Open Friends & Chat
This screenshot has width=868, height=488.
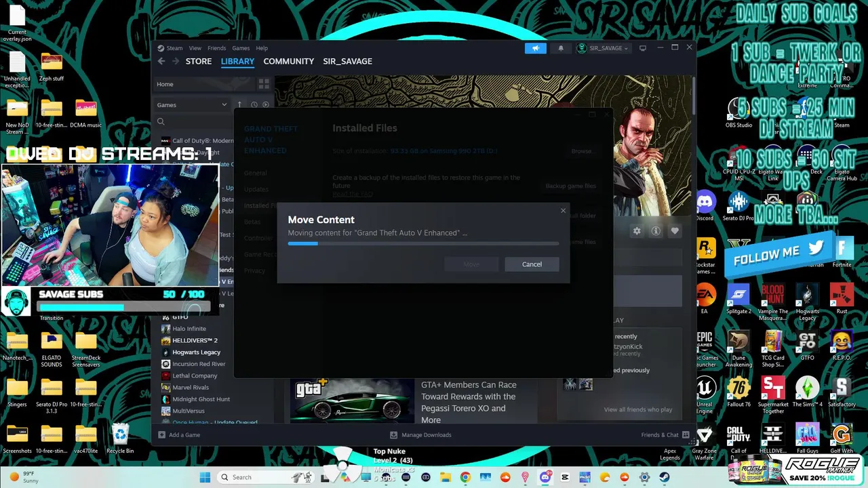coord(665,434)
